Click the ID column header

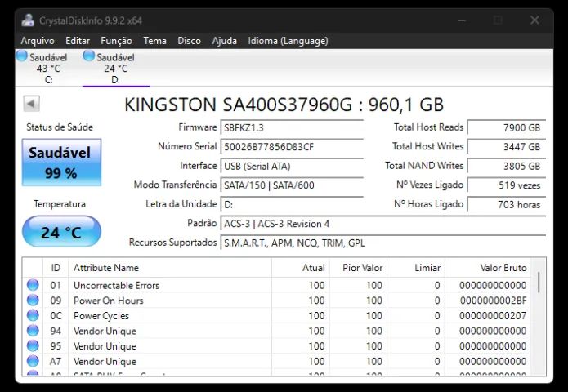tap(56, 268)
